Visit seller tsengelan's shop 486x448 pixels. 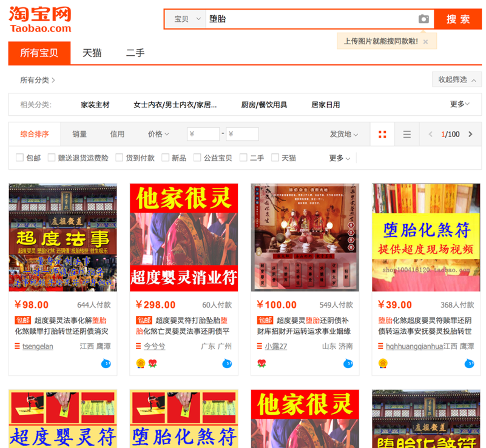[x=38, y=346]
